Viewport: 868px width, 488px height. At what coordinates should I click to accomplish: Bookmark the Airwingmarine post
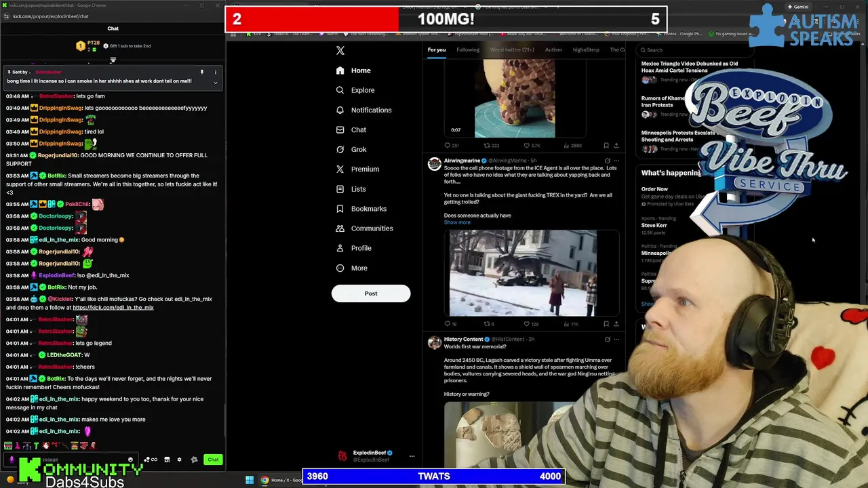coord(606,324)
